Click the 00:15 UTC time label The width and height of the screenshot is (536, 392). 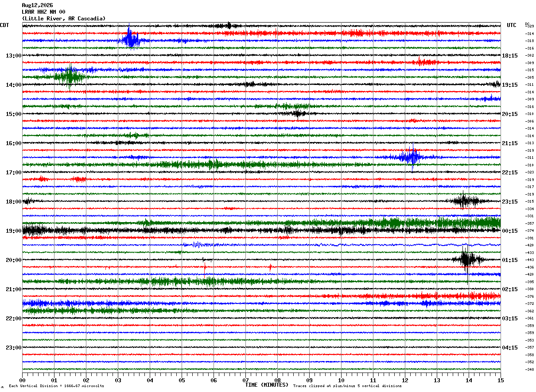[510, 231]
